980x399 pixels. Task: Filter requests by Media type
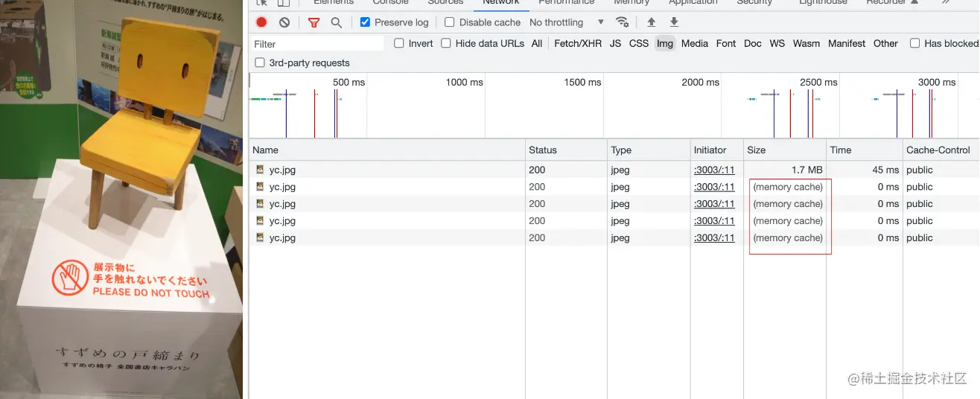[695, 43]
